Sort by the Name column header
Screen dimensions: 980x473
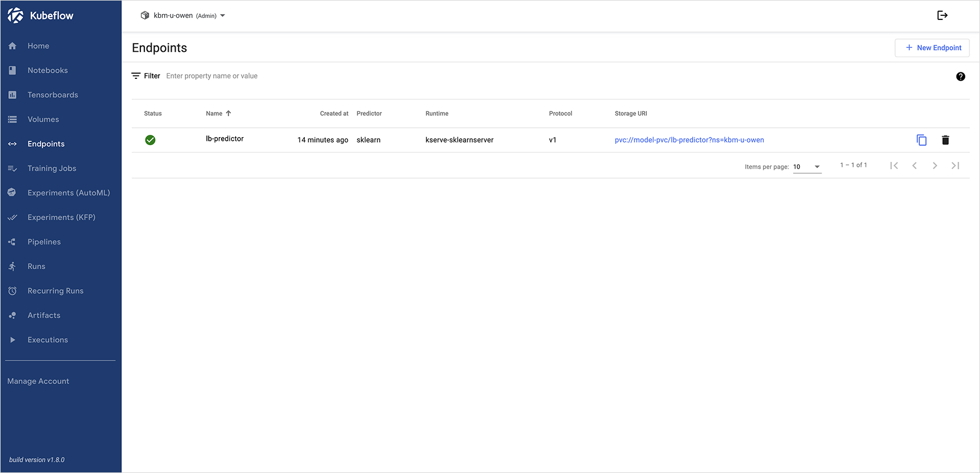point(218,114)
